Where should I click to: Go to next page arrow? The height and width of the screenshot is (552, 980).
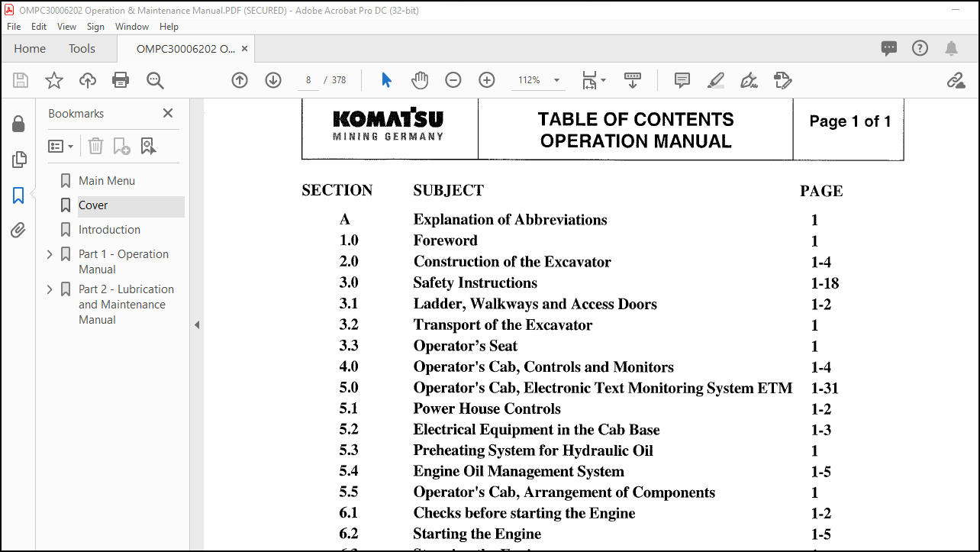pos(273,80)
